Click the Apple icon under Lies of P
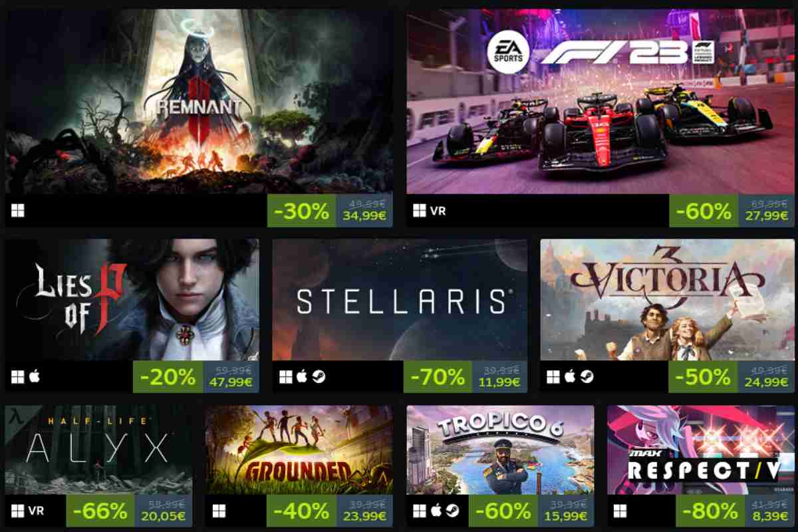This screenshot has height=532, width=798. (35, 377)
